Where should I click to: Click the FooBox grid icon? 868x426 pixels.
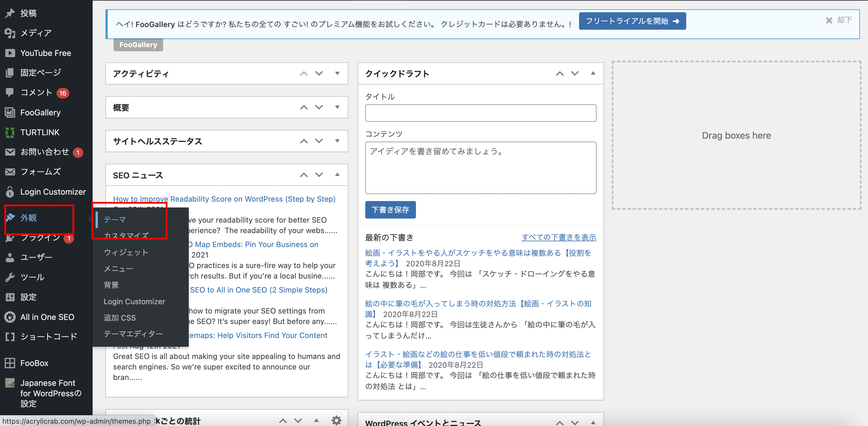click(10, 363)
